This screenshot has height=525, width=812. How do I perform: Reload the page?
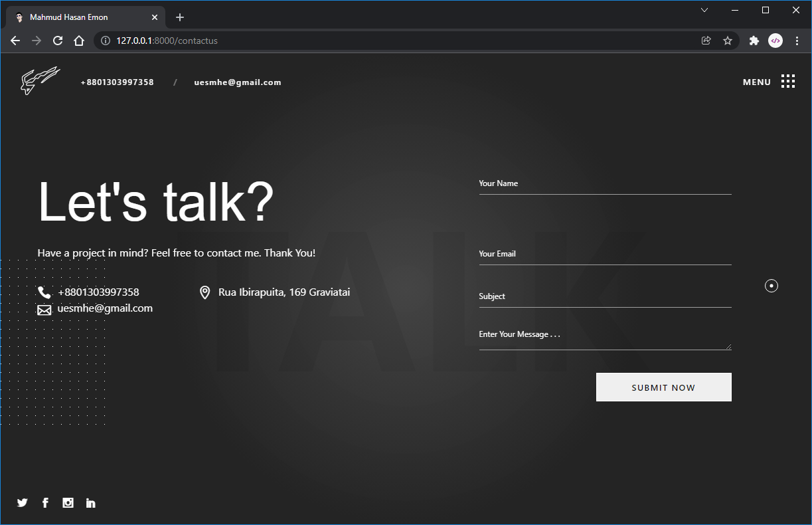58,41
